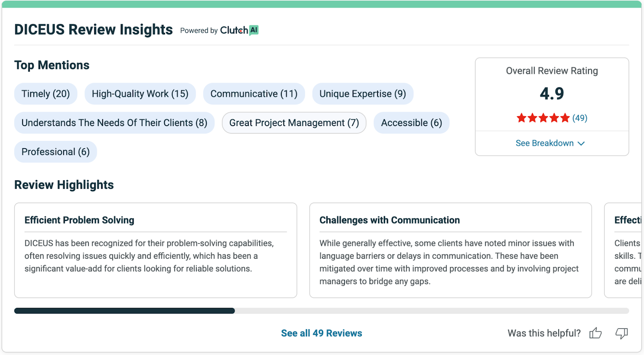This screenshot has width=644, height=355.
Task: Pick the Professional (6) mention chip
Action: point(56,152)
